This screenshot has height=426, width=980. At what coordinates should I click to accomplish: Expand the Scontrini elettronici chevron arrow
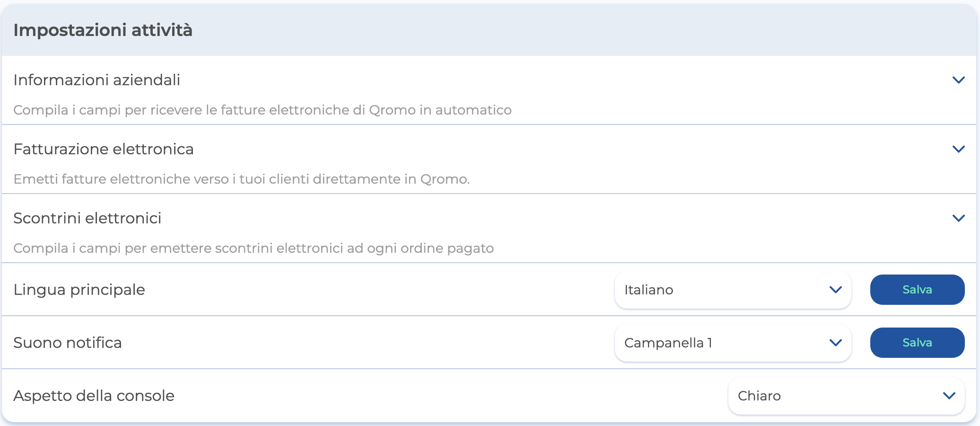coord(958,218)
